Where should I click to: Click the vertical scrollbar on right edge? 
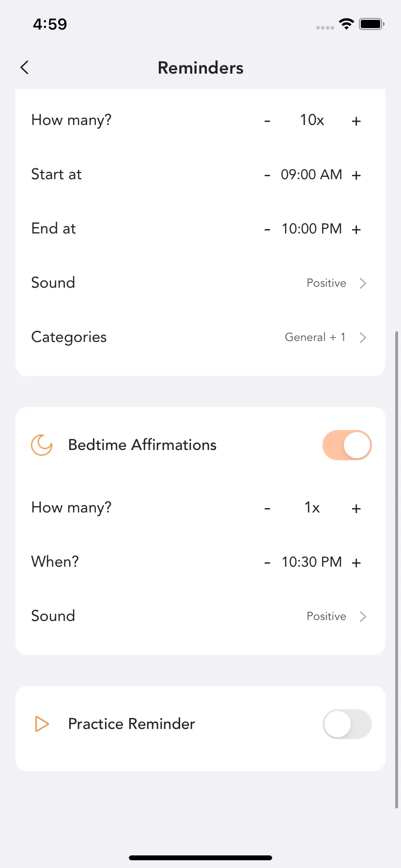pyautogui.click(x=397, y=570)
